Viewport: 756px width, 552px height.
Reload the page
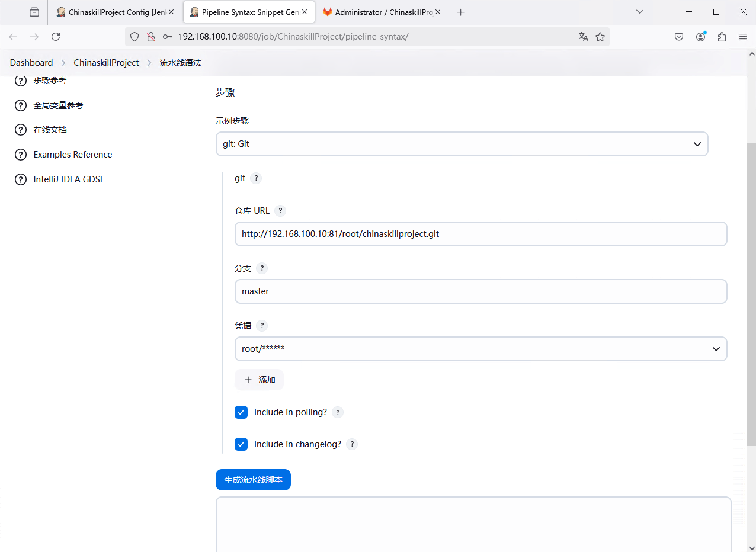pos(56,37)
